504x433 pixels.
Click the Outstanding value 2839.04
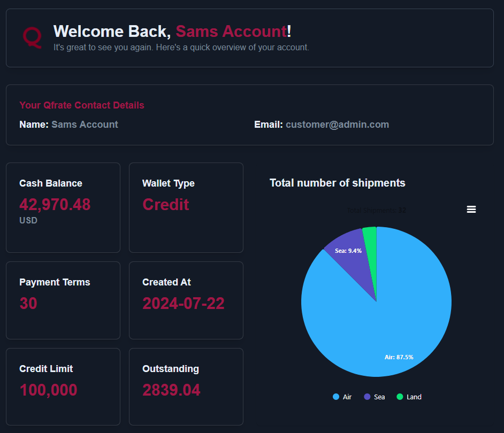[171, 390]
